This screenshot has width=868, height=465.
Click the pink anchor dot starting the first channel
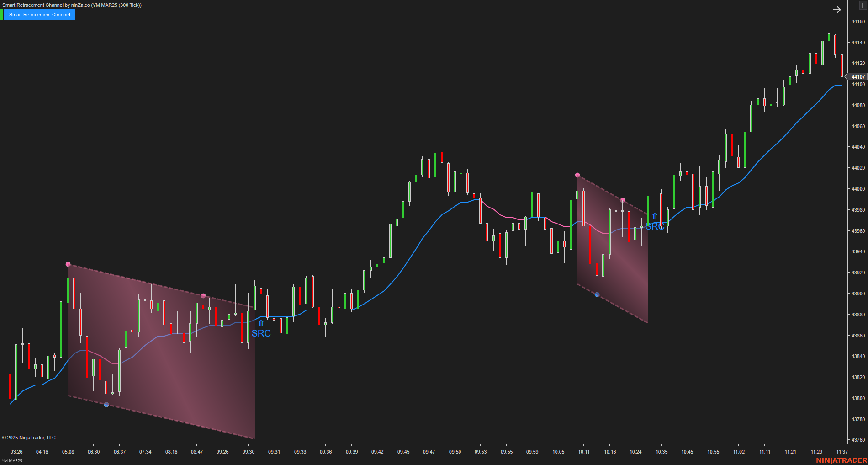point(69,264)
